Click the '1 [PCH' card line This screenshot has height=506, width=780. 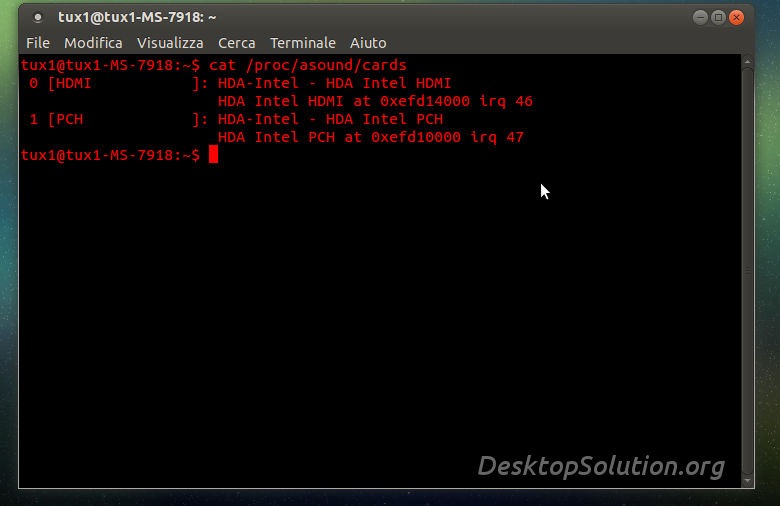pos(236,119)
